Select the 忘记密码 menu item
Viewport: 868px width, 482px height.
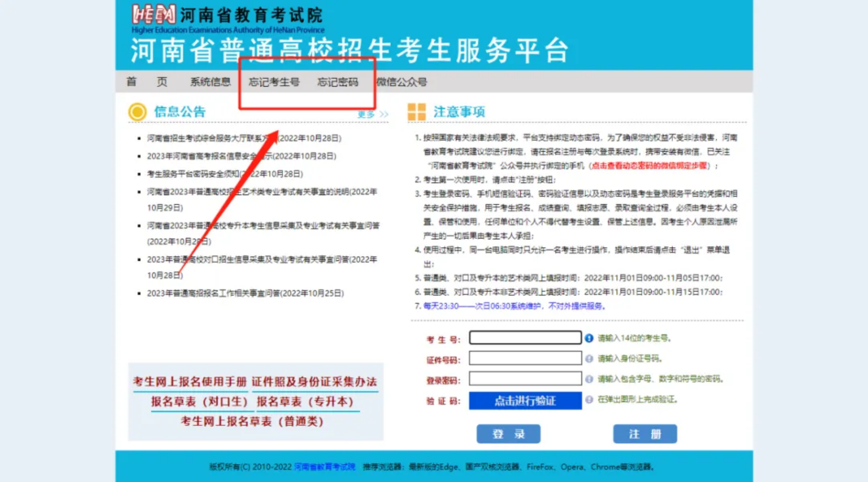tap(338, 81)
